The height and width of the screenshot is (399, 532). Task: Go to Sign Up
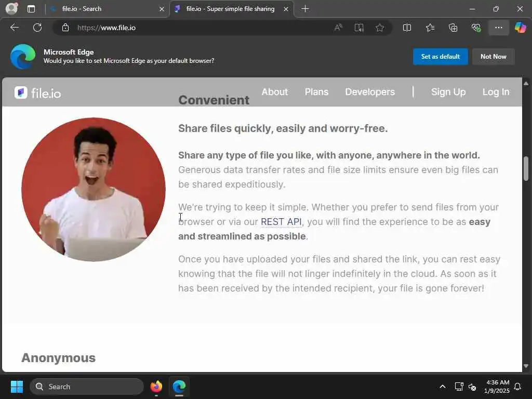click(x=448, y=92)
